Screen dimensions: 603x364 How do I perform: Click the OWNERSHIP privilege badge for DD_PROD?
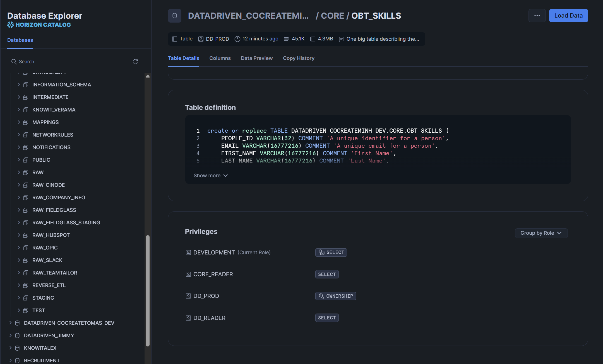click(335, 296)
